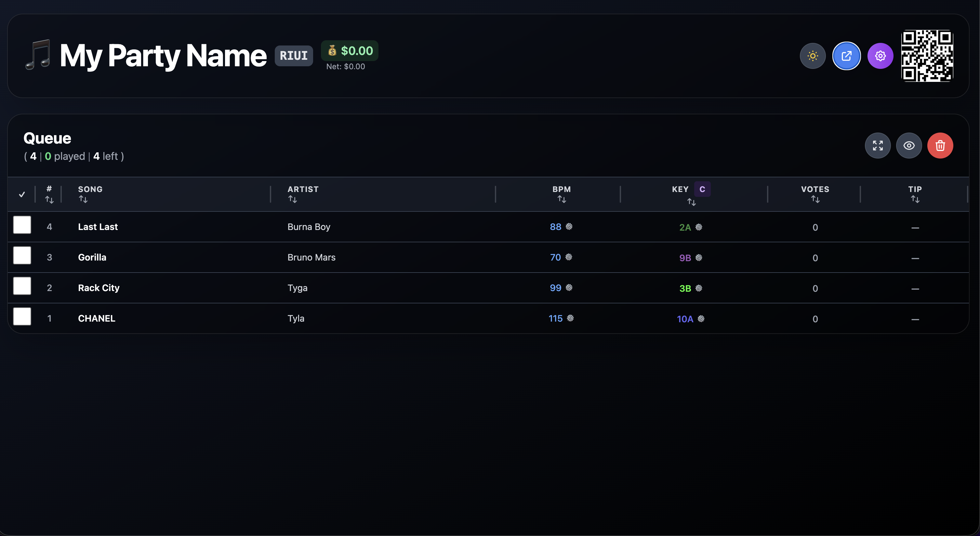
Task: Click gear icon beside BPM 88
Action: pos(569,226)
